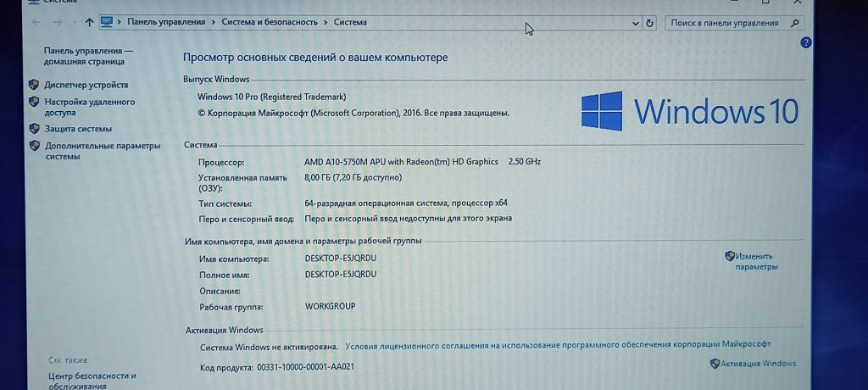The image size is (868, 390).
Task: Click 'Windows 10 Pro (Registered Trademark)' text
Action: click(x=272, y=97)
